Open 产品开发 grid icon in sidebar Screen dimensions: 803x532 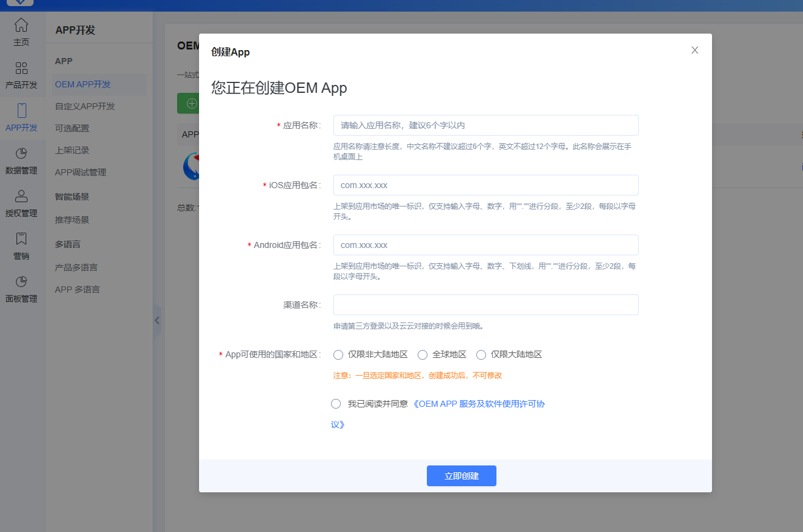(21, 68)
